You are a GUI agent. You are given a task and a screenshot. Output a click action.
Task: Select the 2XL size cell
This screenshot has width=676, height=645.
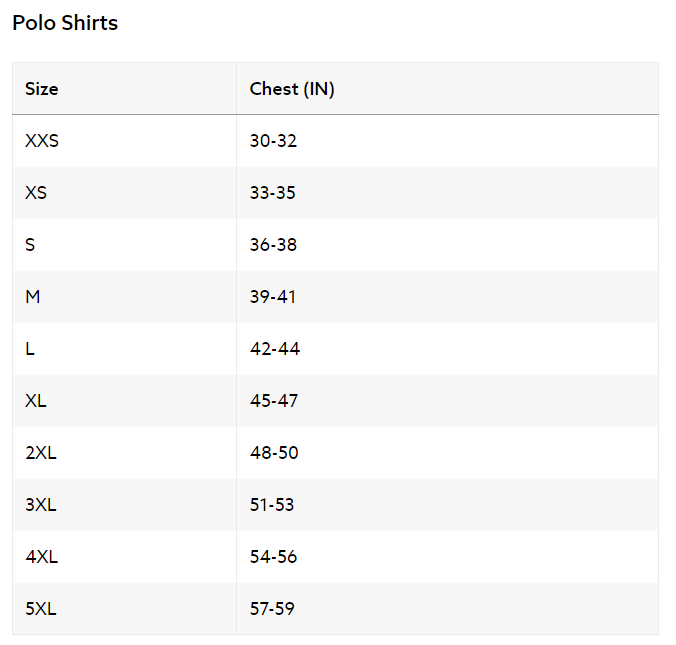pyautogui.click(x=41, y=453)
